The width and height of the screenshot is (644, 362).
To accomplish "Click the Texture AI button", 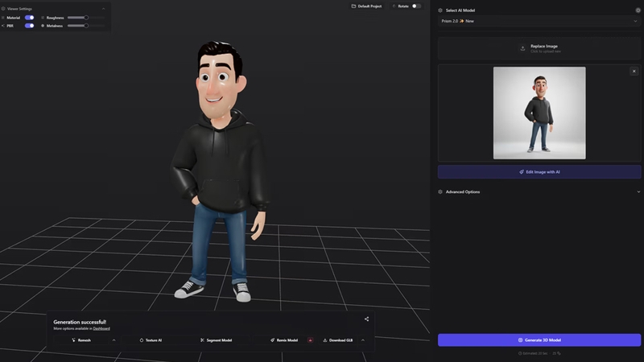I will pyautogui.click(x=151, y=340).
